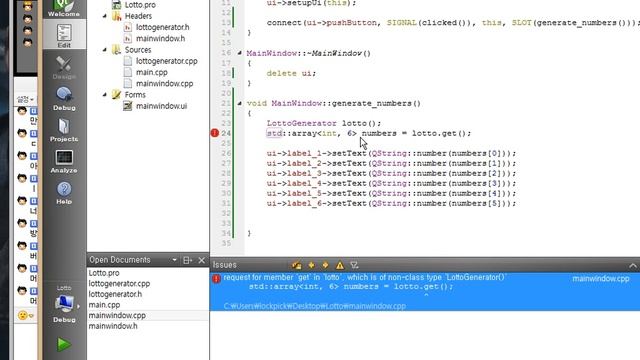The image size is (640, 360).
Task: Fold the ~MainWindow destructor at line 16
Action: click(x=240, y=53)
